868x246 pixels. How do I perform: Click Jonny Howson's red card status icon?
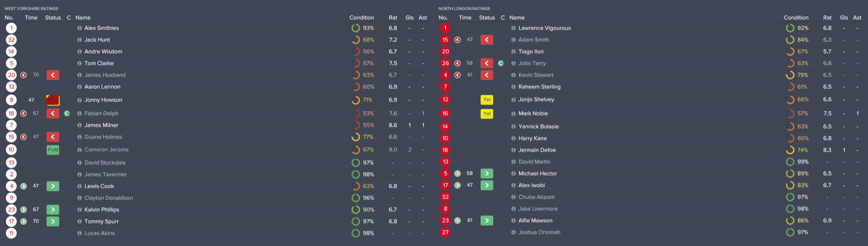pyautogui.click(x=53, y=100)
